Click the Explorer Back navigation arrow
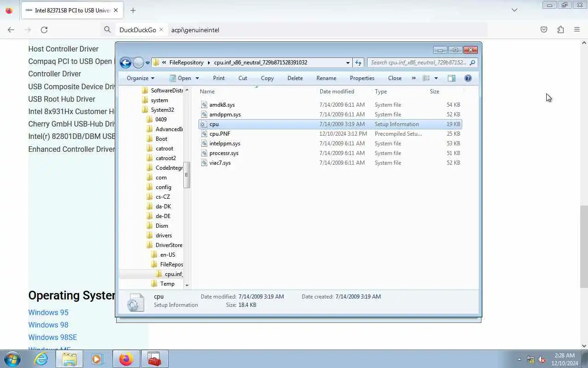Viewport: 588px width, 368px height. point(125,63)
